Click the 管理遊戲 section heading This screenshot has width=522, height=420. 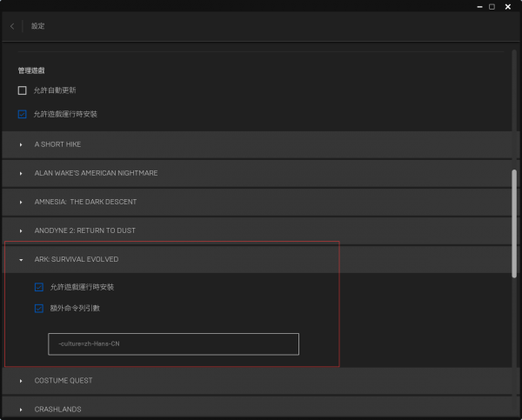pos(31,70)
